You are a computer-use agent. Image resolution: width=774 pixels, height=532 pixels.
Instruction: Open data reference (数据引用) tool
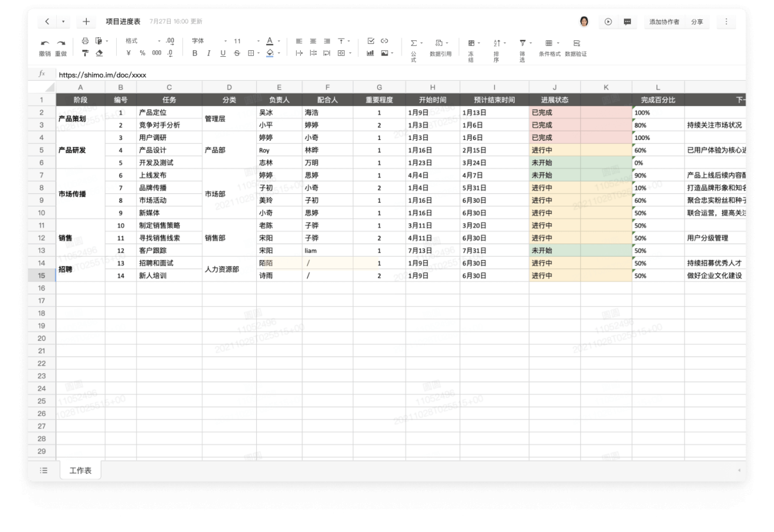440,48
